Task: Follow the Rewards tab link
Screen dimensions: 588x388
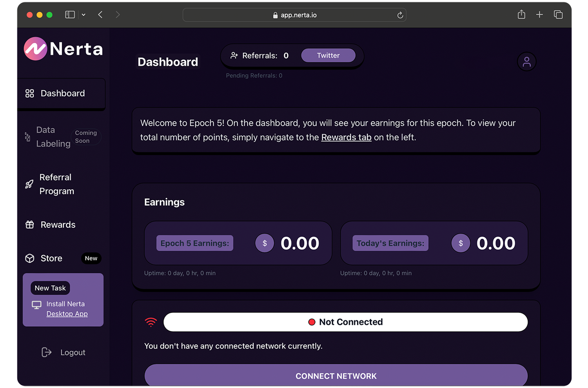Action: (x=346, y=138)
